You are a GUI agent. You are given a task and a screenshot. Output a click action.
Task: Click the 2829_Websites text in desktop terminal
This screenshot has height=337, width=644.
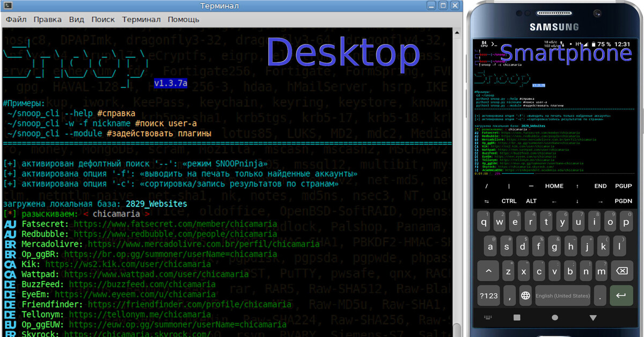pyautogui.click(x=157, y=204)
